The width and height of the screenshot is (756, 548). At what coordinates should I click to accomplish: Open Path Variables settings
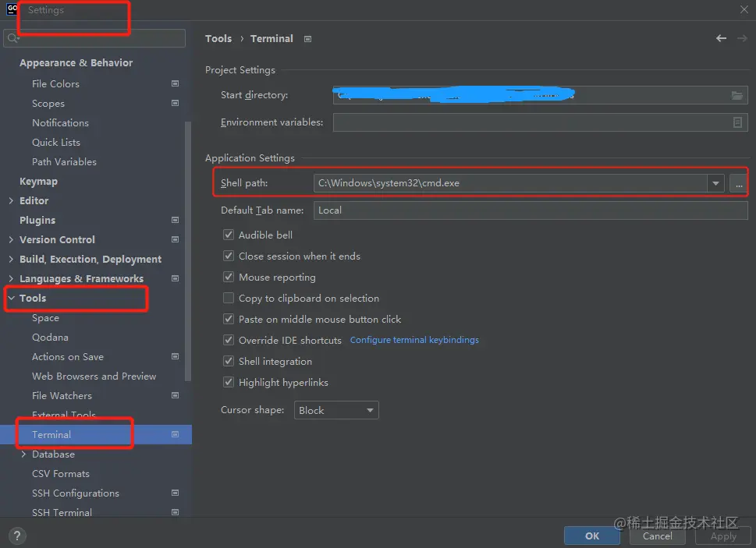(x=64, y=162)
